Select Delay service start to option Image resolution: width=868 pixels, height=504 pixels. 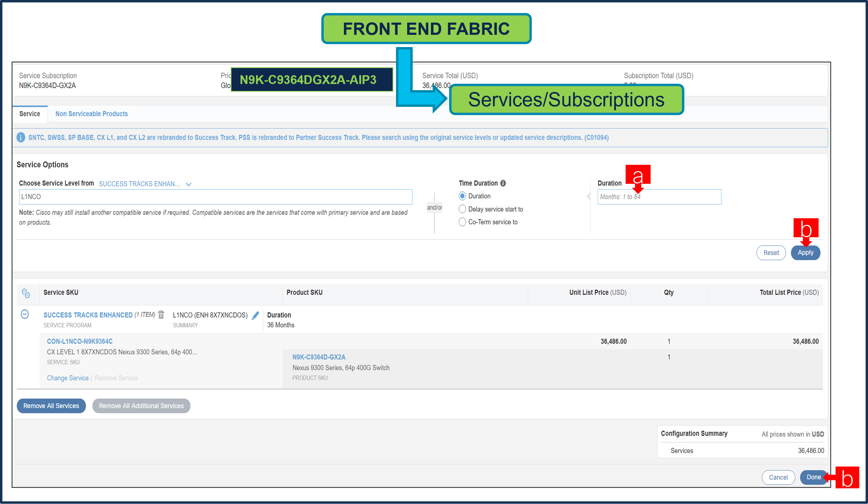click(462, 209)
